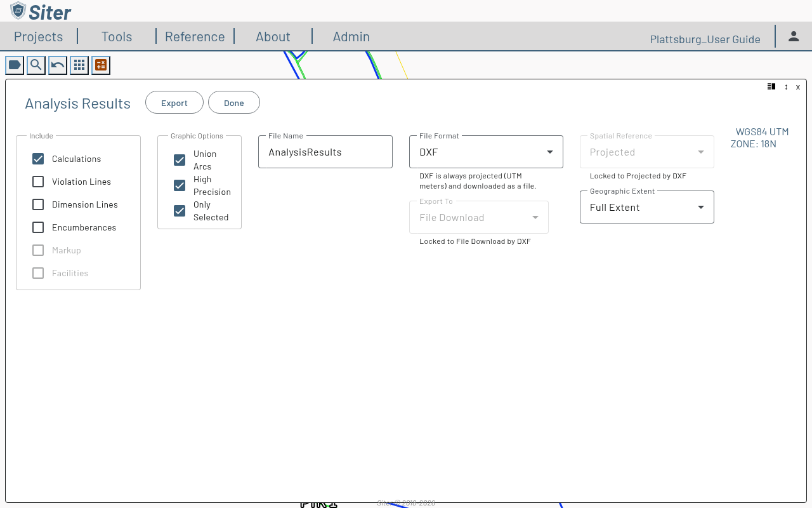The image size is (812, 508).
Task: Open the Projects menu
Action: 39,36
